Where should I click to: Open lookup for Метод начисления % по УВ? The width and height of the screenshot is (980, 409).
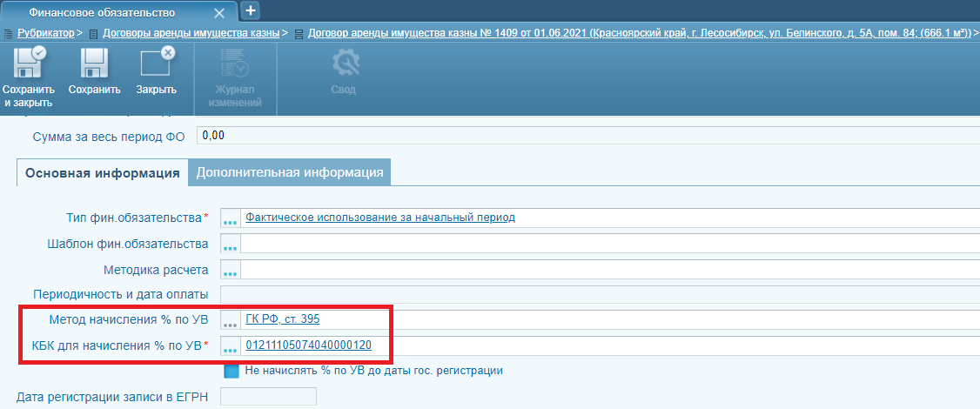[x=231, y=319]
